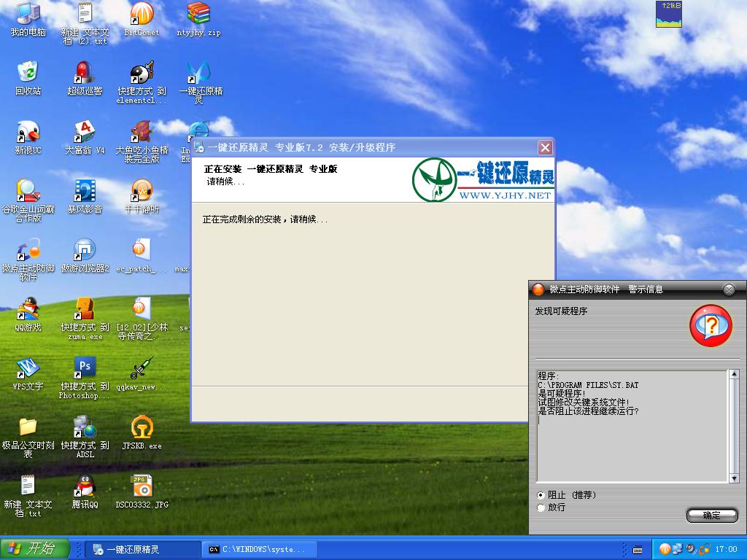Select the shortcut to elementcl... icon
Image resolution: width=747 pixels, height=560 pixels.
(142, 82)
